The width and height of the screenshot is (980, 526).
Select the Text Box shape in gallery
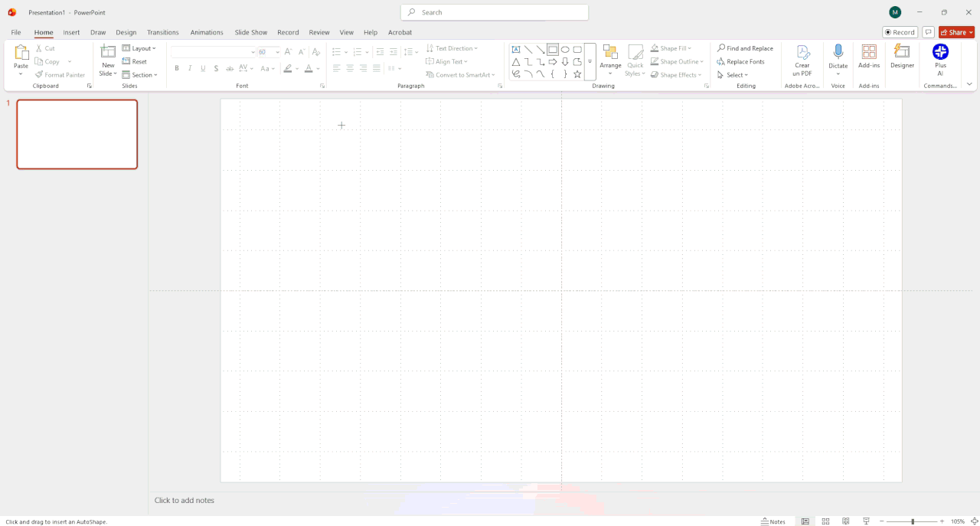coord(516,50)
